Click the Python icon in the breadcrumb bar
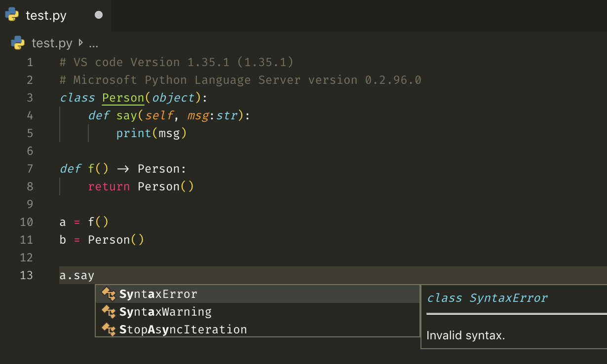The height and width of the screenshot is (364, 607). (x=16, y=43)
